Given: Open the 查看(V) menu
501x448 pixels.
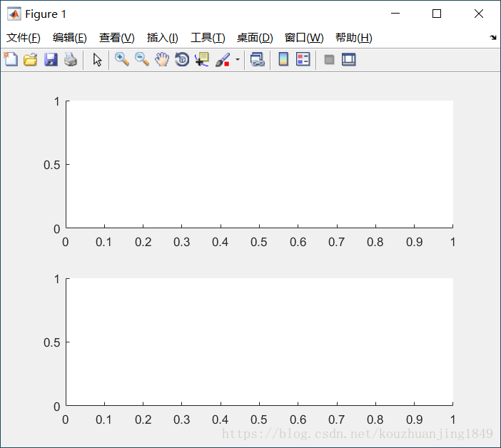Looking at the screenshot, I should coord(116,38).
